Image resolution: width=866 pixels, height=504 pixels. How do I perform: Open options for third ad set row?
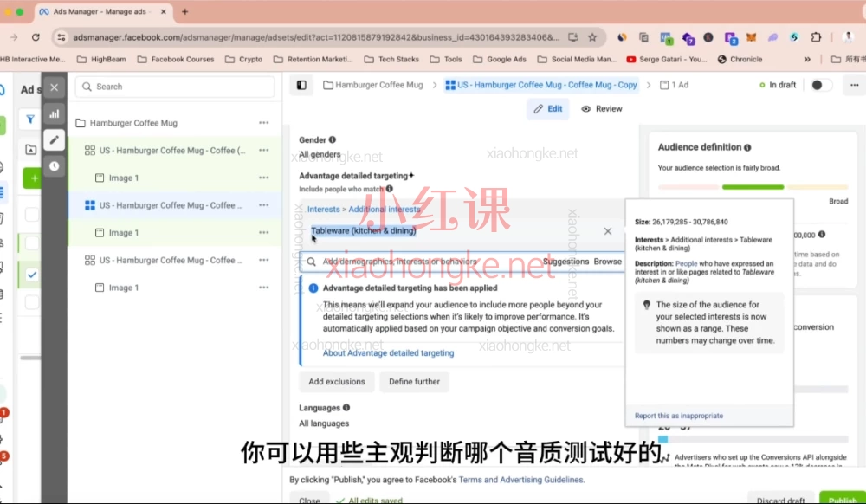264,260
